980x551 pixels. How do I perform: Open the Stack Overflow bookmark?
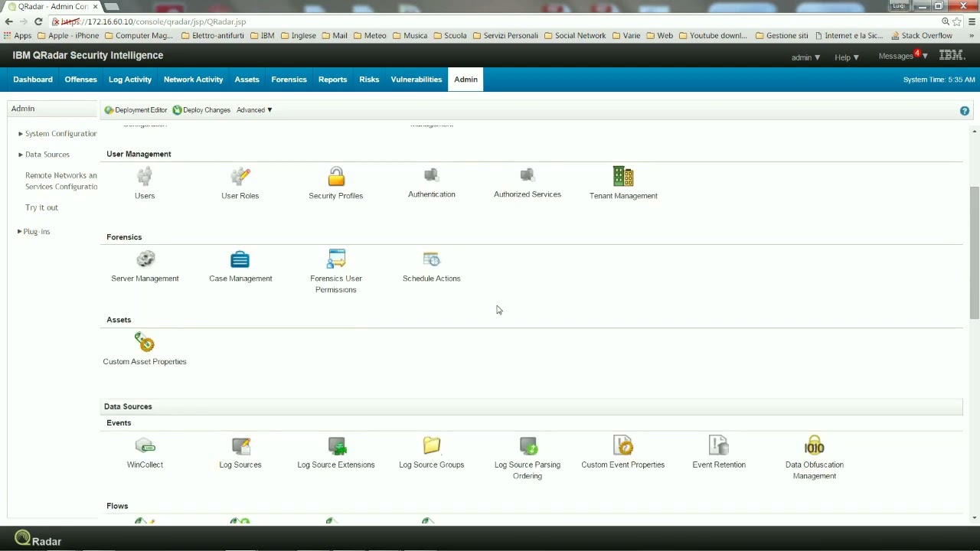(922, 36)
